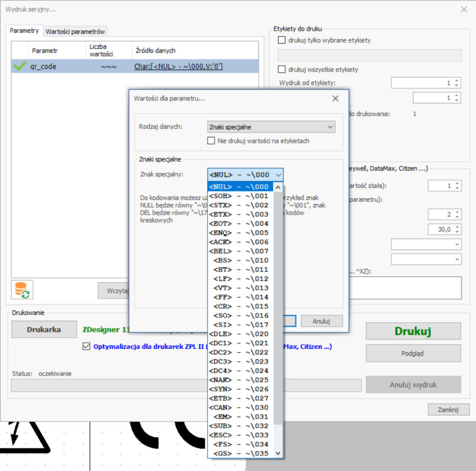This screenshot has width=476, height=471.
Task: Click the dropdown list scroll-down arrow
Action: pos(278,453)
